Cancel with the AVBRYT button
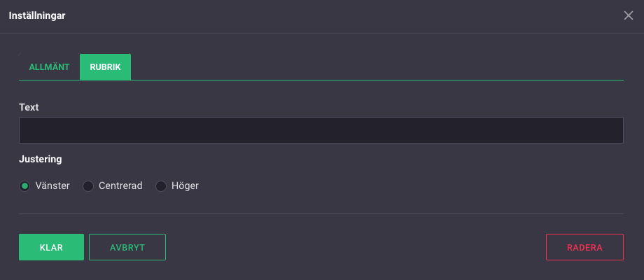 (x=127, y=247)
